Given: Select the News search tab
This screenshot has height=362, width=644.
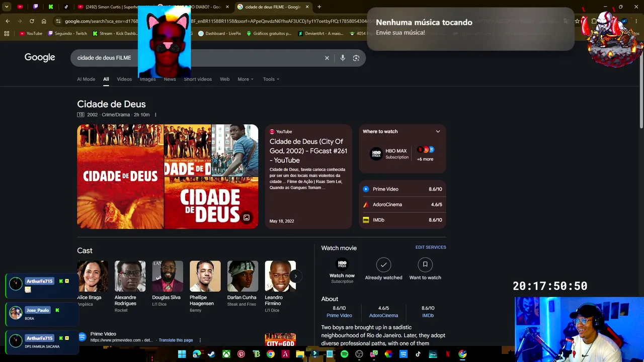Looking at the screenshot, I should pyautogui.click(x=170, y=79).
